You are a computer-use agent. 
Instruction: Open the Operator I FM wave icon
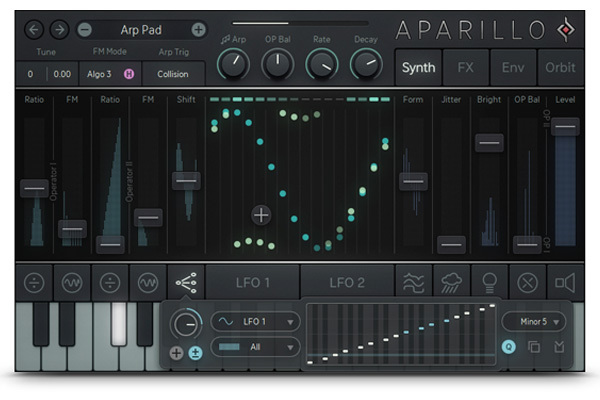(x=72, y=283)
